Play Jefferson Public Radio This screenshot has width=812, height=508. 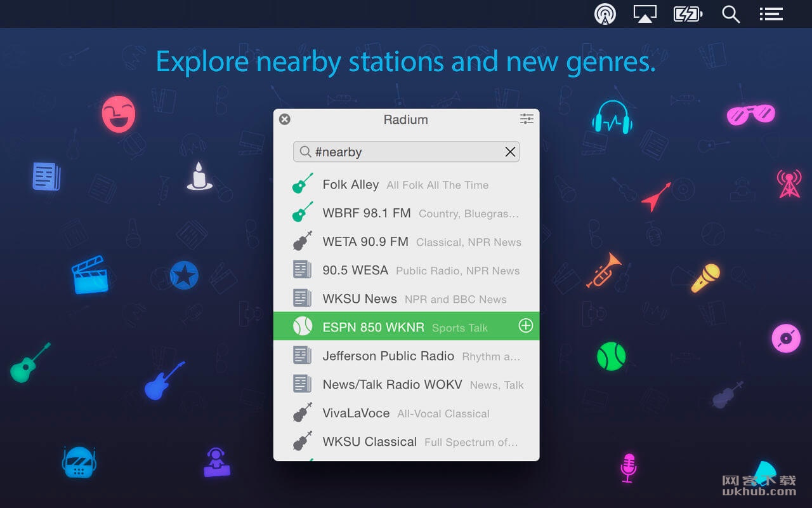406,356
